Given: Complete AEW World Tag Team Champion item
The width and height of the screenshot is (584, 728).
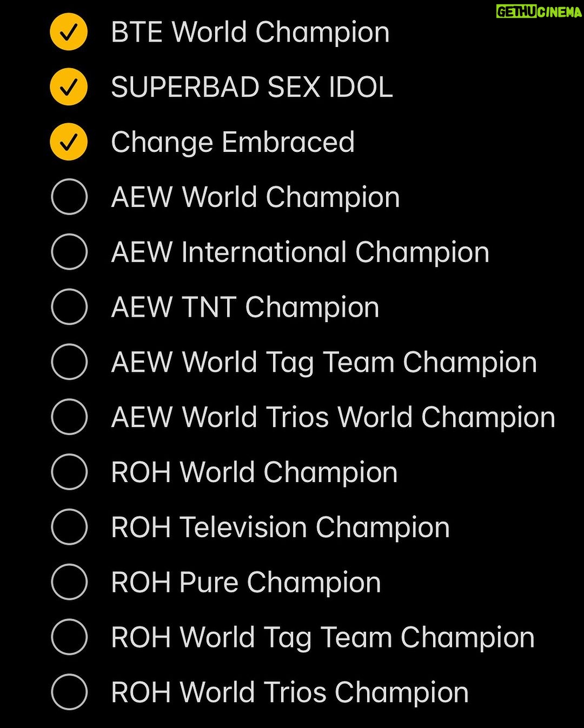Looking at the screenshot, I should pos(69,362).
